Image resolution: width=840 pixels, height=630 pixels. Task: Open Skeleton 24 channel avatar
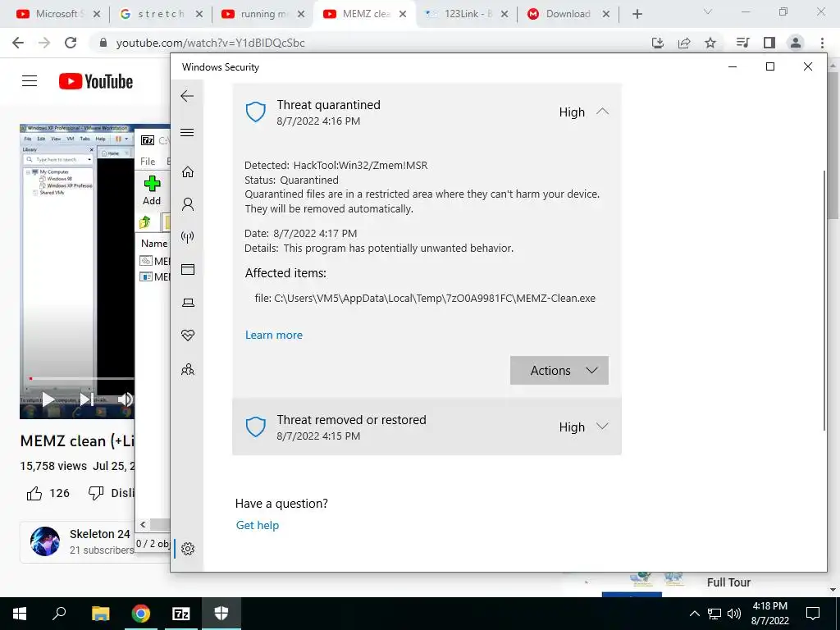point(45,541)
